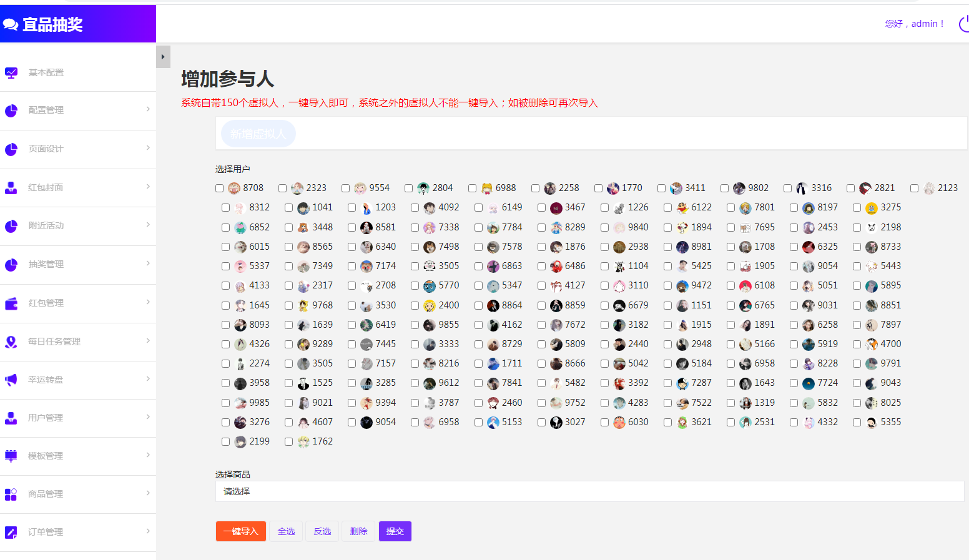Click the 宜品抽奖 title text
The width and height of the screenshot is (969, 560).
pyautogui.click(x=53, y=25)
